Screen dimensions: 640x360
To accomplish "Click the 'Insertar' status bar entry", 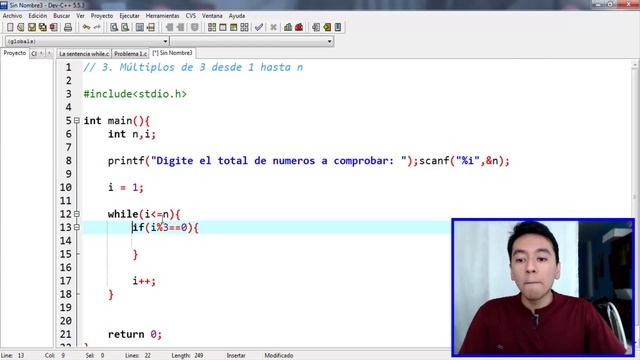I will 236,356.
